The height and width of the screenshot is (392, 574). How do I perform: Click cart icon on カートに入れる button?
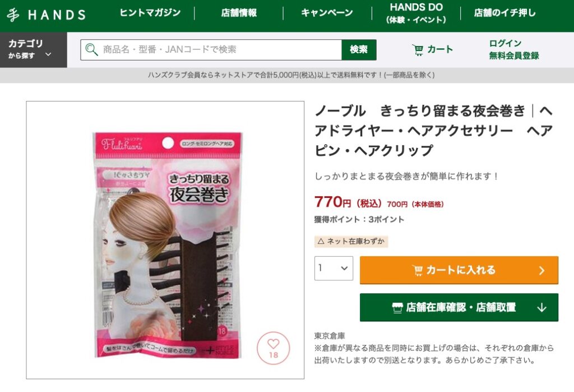(417, 270)
